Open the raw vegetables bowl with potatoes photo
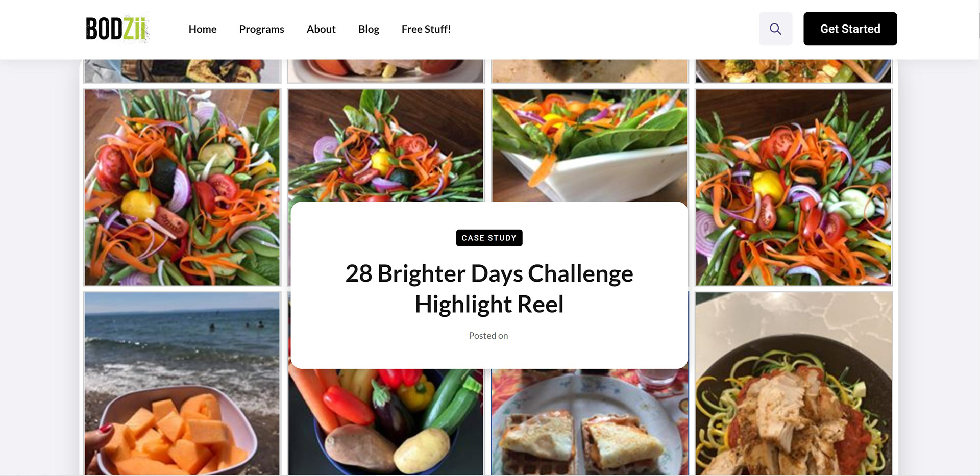The image size is (980, 476). [x=386, y=422]
